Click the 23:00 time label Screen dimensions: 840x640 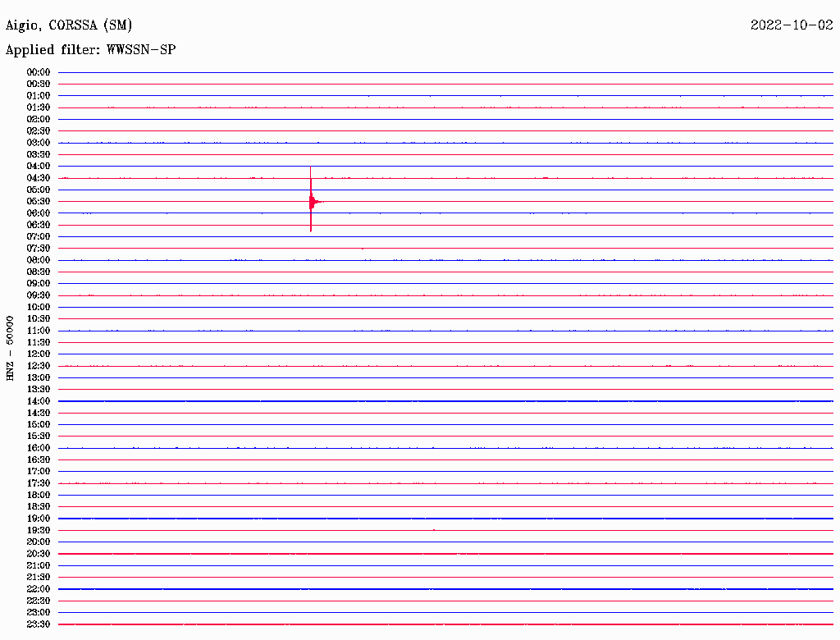coord(39,613)
